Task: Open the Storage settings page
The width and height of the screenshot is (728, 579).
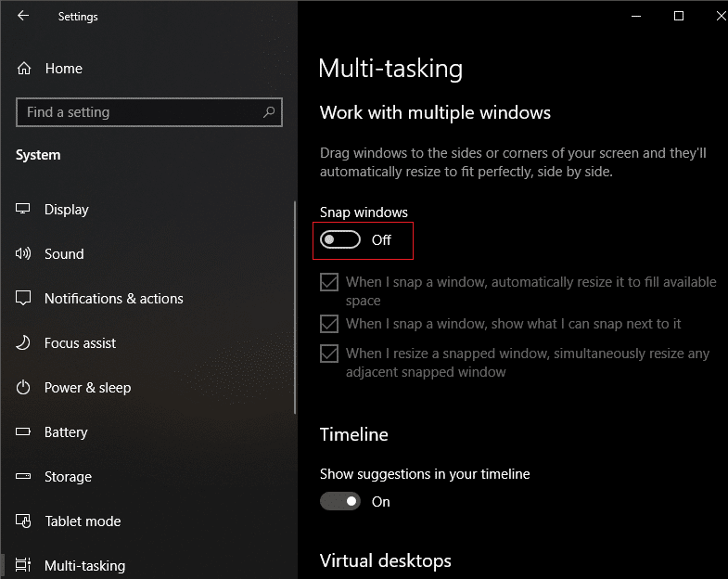Action: pos(68,477)
